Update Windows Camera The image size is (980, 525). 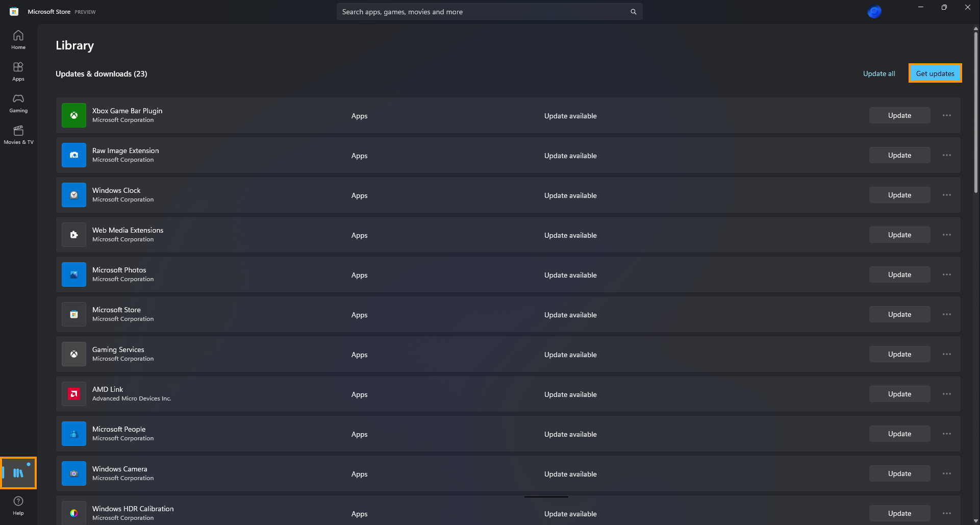click(x=899, y=473)
